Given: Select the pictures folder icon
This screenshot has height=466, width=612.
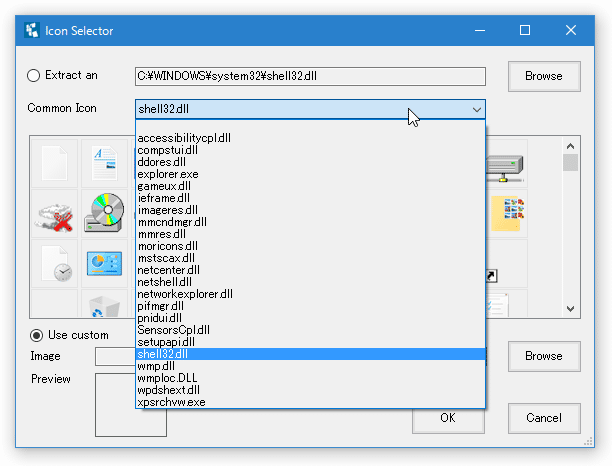Looking at the screenshot, I should (x=507, y=214).
